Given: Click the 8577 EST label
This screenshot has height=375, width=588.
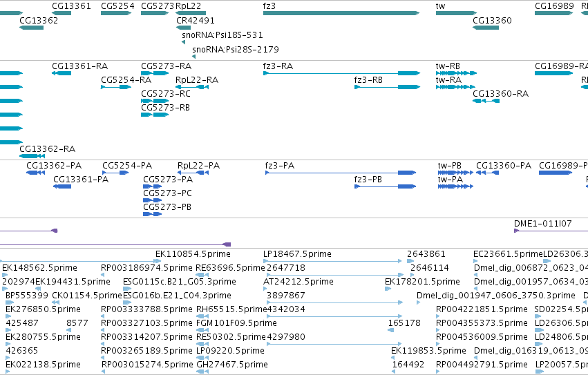Looking at the screenshot, I should pyautogui.click(x=77, y=323).
